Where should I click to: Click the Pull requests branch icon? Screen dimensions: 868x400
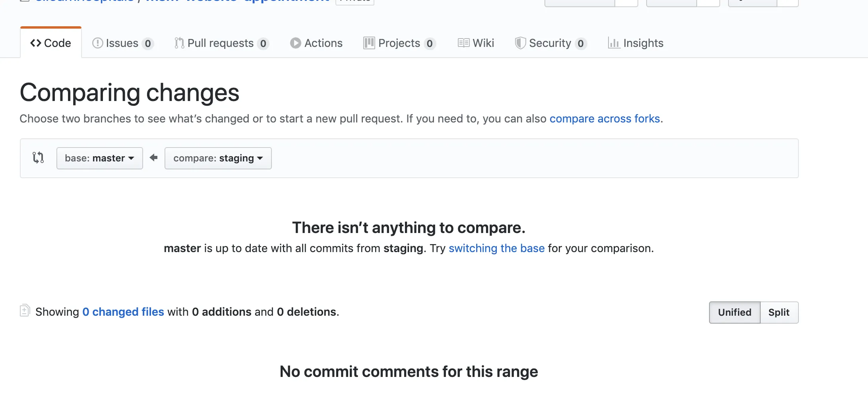click(179, 43)
